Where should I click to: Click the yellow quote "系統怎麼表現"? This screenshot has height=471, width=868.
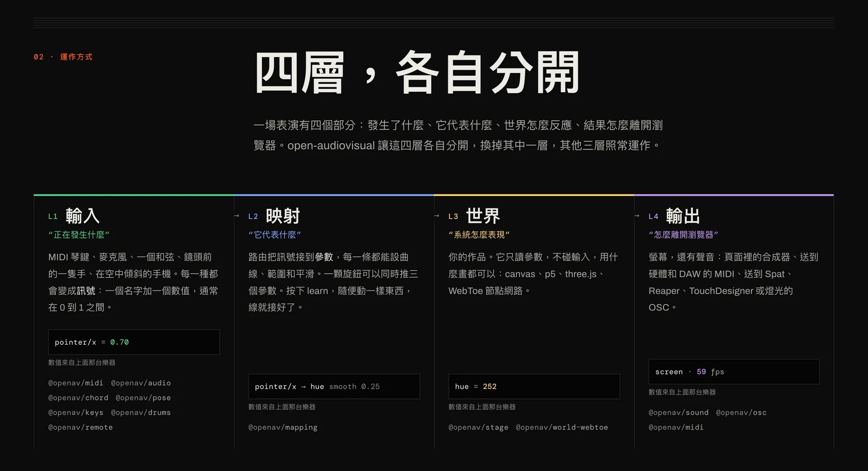coord(479,235)
